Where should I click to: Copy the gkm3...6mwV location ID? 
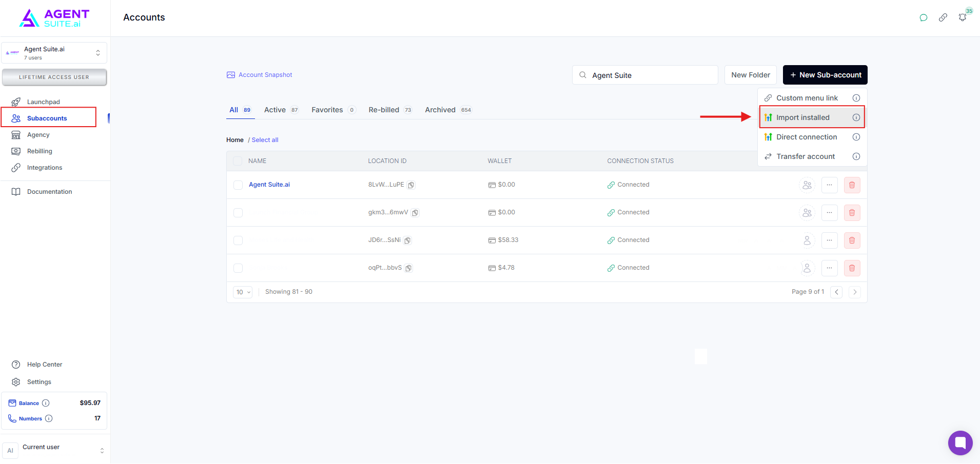415,213
